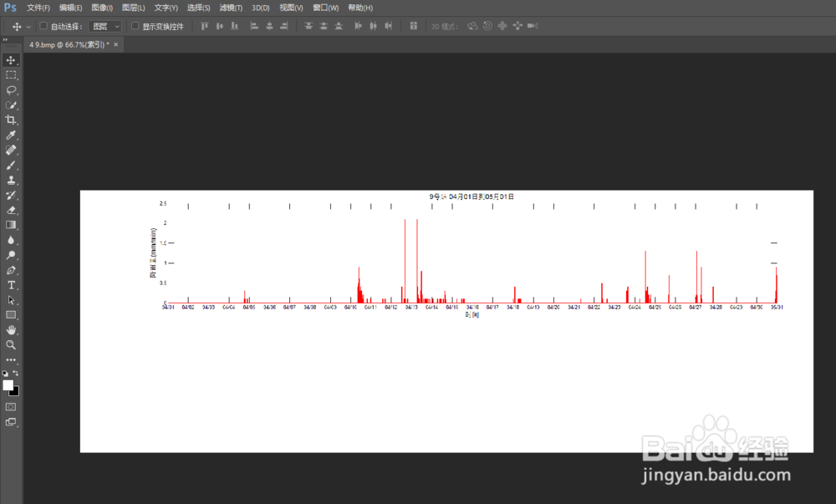
Task: Open the 文件(F) menu
Action: click(x=38, y=8)
